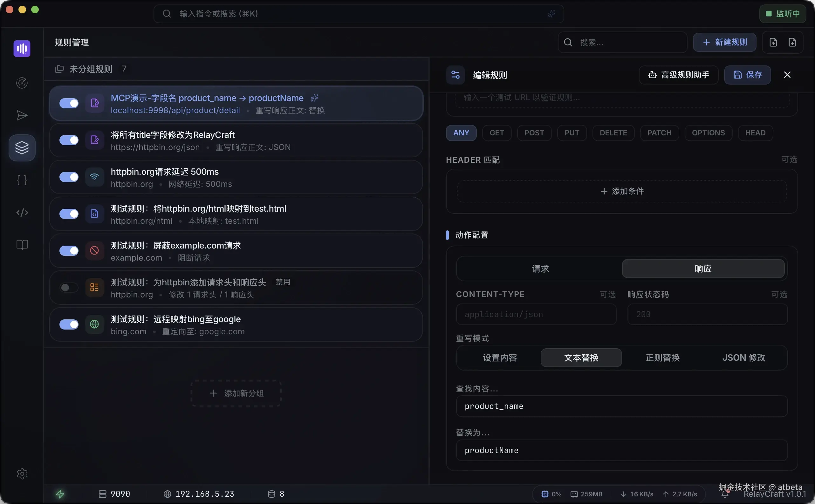Open the scripting code panel icon
This screenshot has width=815, height=504.
22,212
